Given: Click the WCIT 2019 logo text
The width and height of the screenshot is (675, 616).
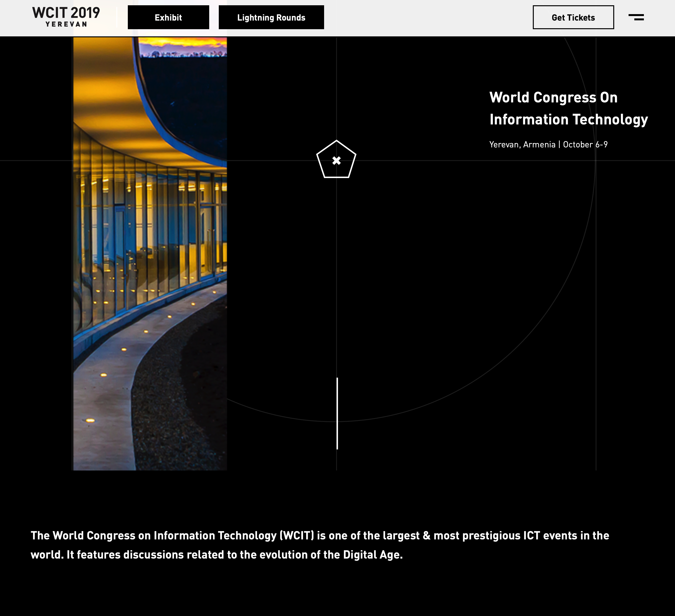Looking at the screenshot, I should pos(66,13).
